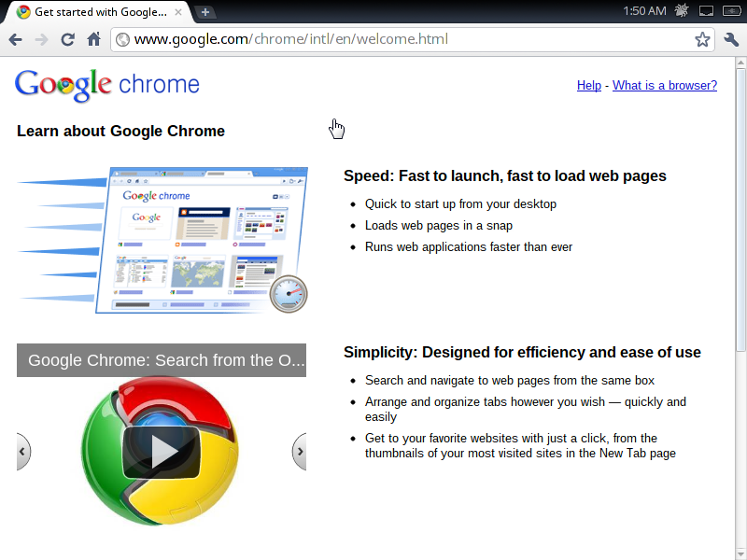Click the globe icon in address bar
This screenshot has height=560, width=747.
(123, 39)
